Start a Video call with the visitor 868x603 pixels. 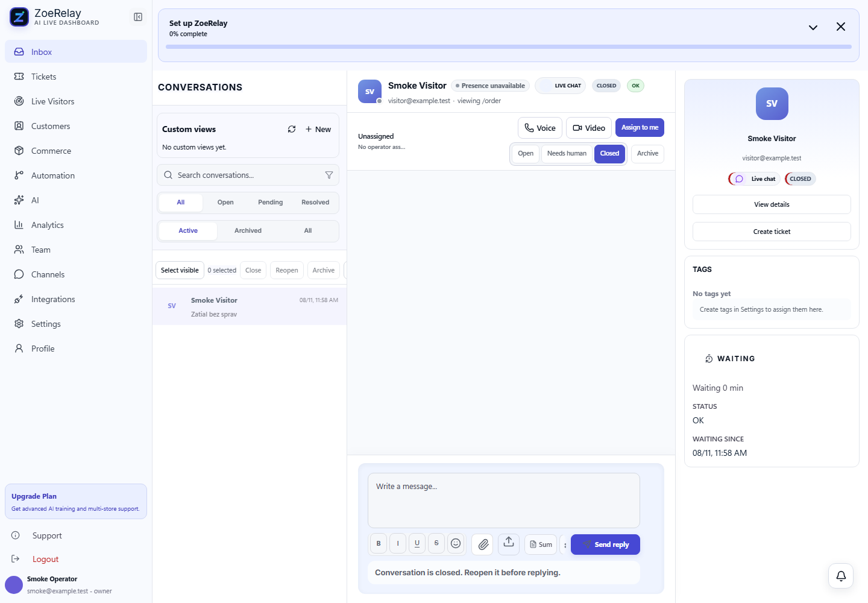click(x=589, y=128)
